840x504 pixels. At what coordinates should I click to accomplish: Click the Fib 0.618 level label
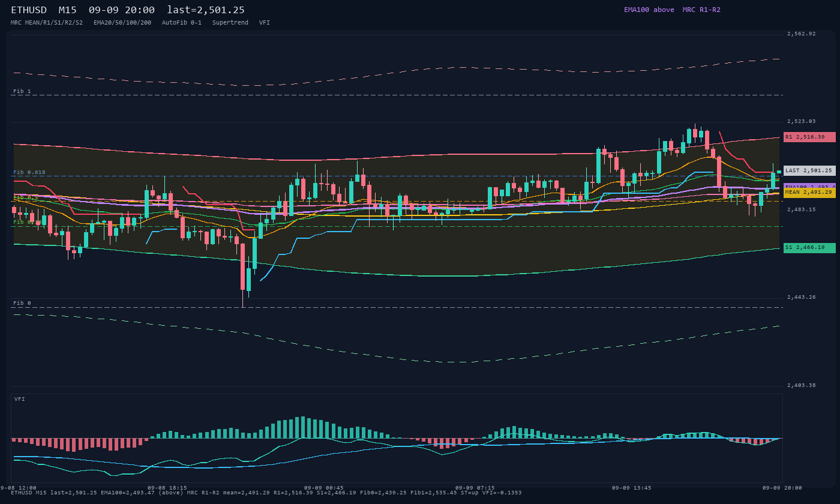(29, 172)
